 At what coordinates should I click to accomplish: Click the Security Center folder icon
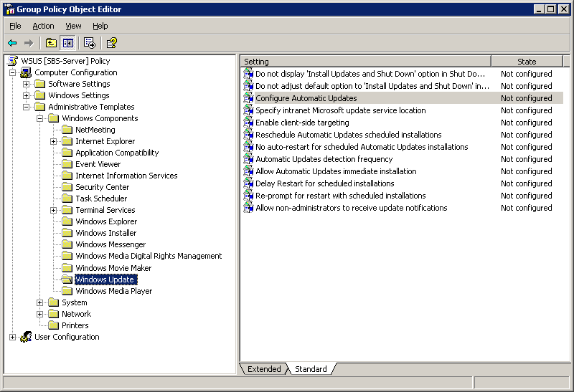67,187
